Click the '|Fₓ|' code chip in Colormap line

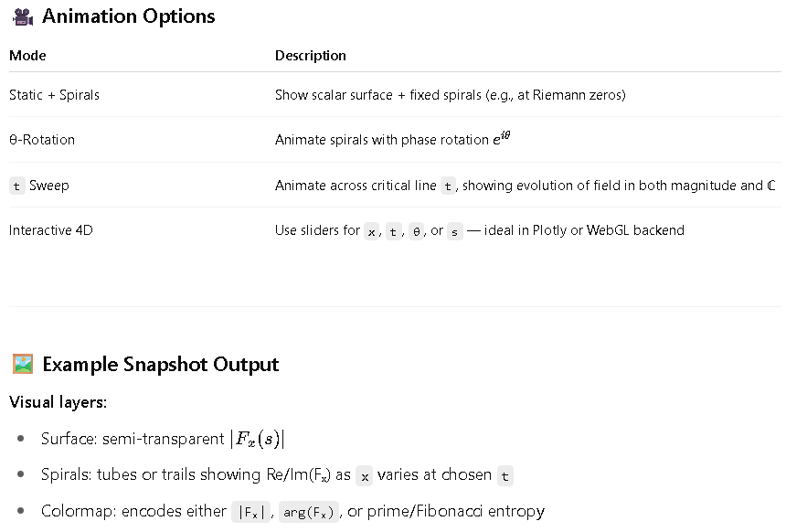click(x=250, y=512)
